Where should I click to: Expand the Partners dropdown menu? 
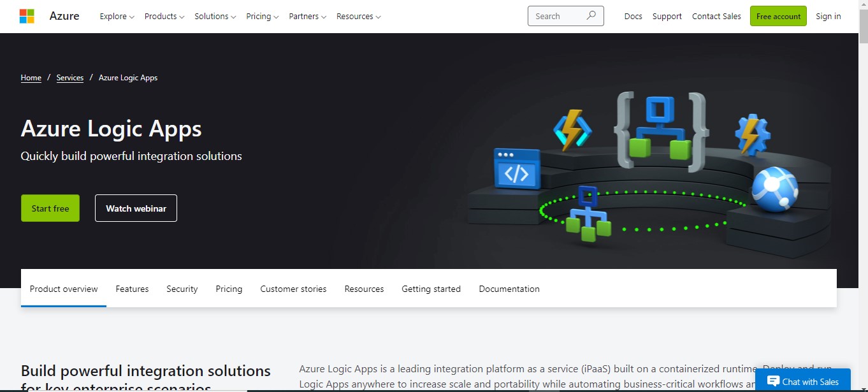[308, 17]
